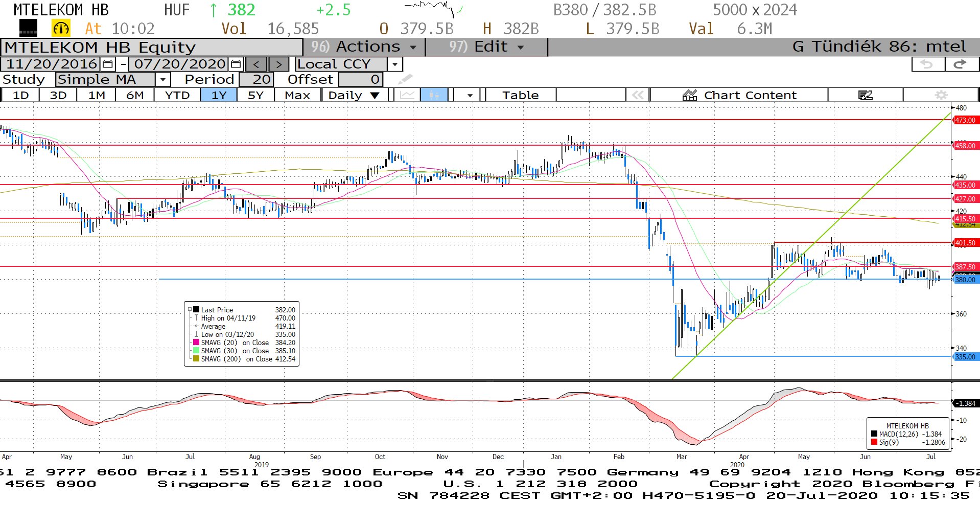Click the intraday sparkline mini chart
This screenshot has width=980, height=524.
click(x=433, y=9)
